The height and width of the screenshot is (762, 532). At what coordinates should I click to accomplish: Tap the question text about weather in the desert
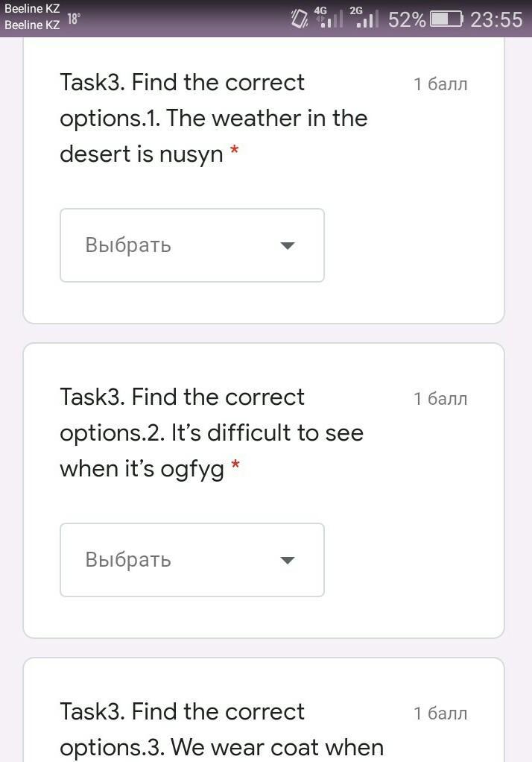click(213, 118)
